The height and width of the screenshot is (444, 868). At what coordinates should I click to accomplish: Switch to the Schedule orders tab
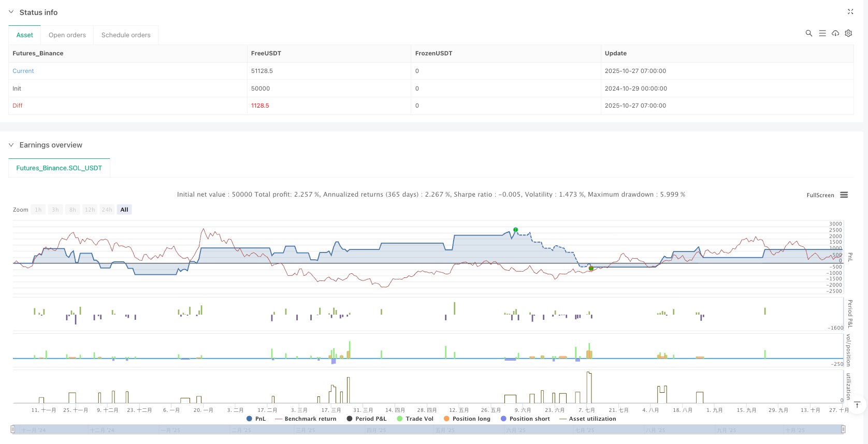126,35
